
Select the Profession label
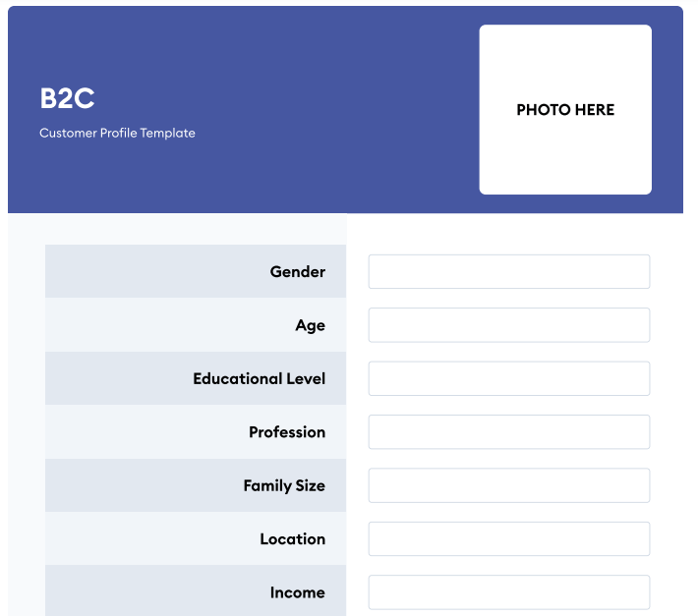tap(286, 432)
